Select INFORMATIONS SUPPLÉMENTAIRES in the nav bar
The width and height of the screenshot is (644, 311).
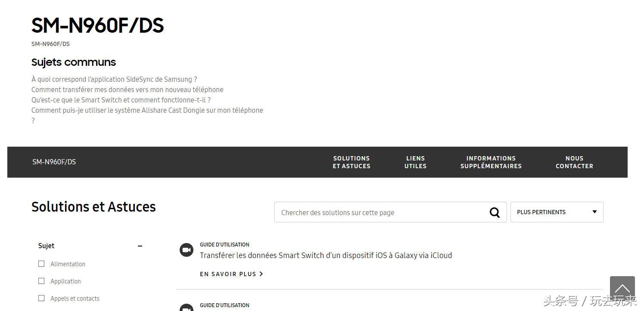[x=491, y=162]
